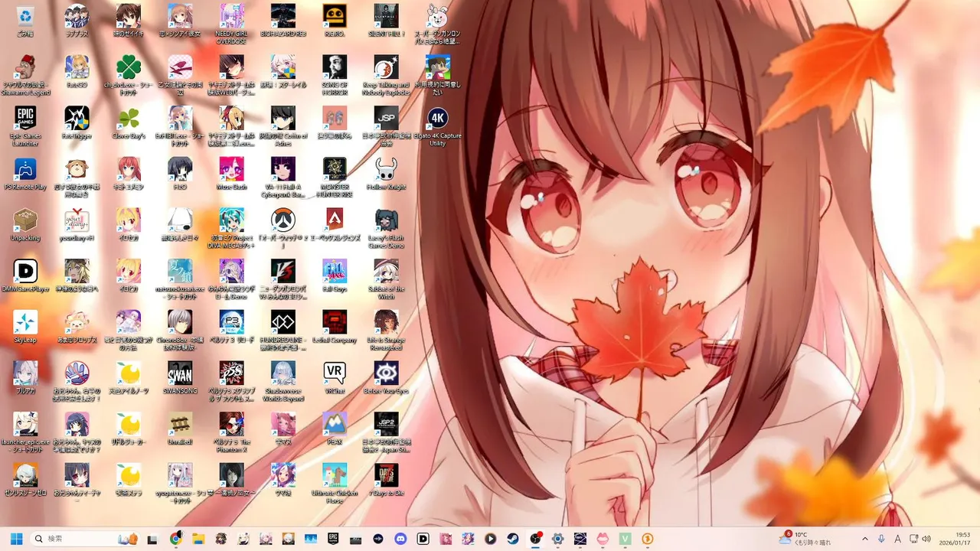This screenshot has height=551, width=980.
Task: Select the BIOHAZARD RE:3 desktop icon
Action: 283,21
